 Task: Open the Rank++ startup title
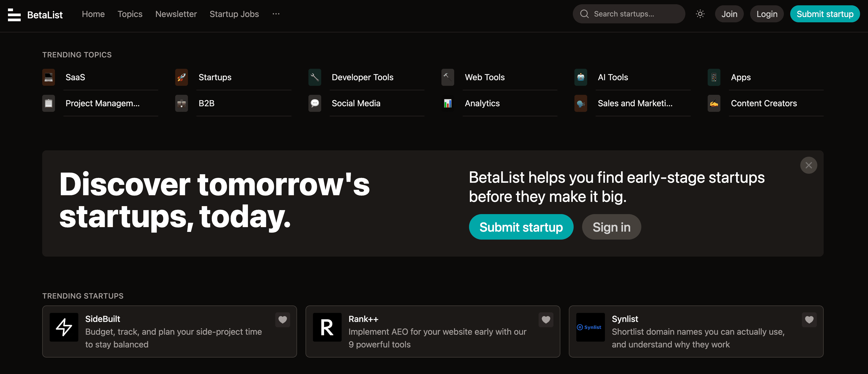(x=363, y=319)
